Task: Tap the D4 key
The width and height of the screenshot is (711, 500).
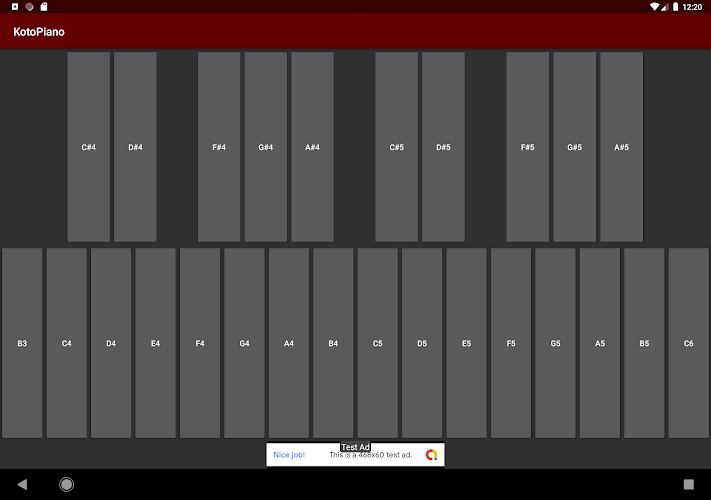Action: coord(111,343)
